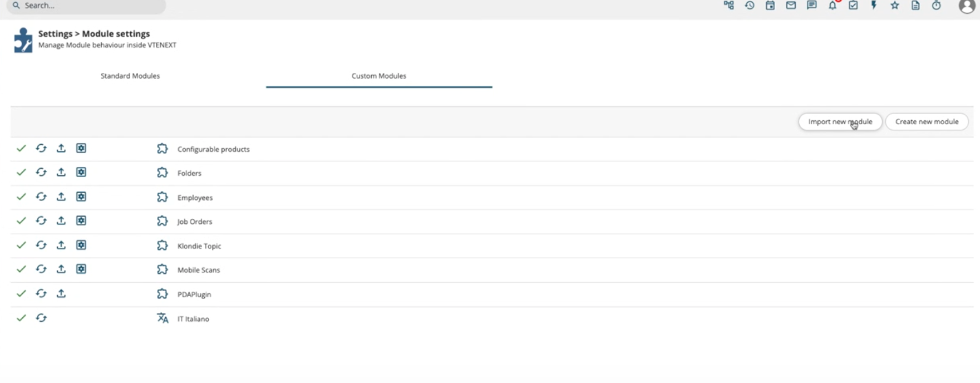This screenshot has width=980, height=383.
Task: Open the recent history clock icon
Action: (750, 6)
